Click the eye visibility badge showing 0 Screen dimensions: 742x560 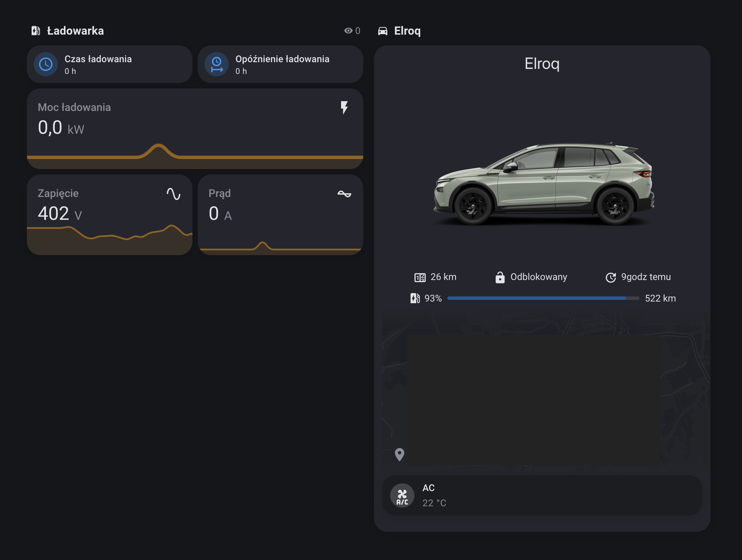(352, 31)
